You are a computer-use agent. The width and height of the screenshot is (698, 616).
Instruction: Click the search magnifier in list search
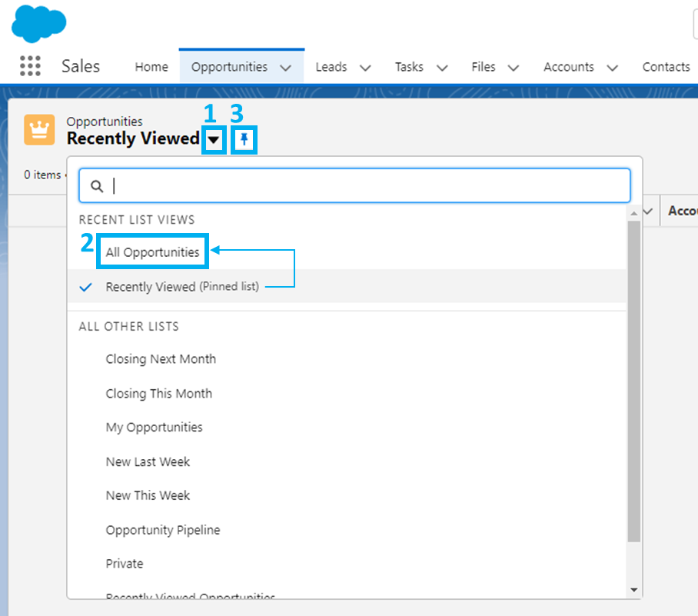coord(97,186)
